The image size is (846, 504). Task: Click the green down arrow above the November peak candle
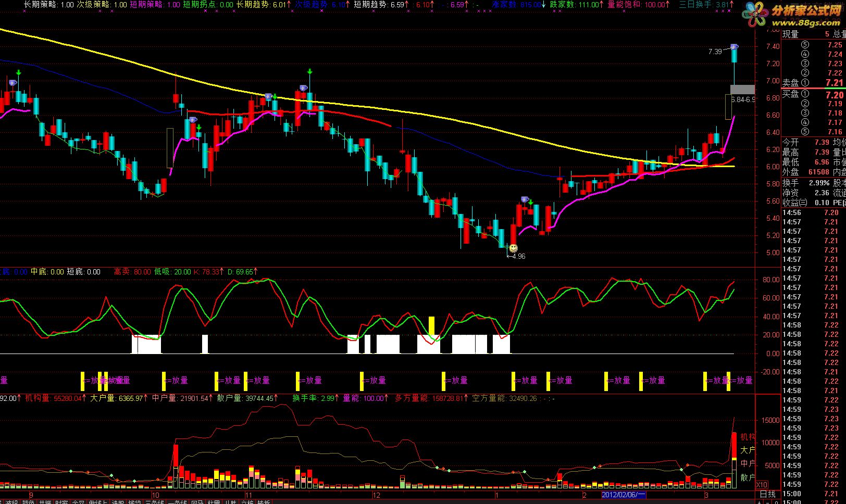pos(309,71)
